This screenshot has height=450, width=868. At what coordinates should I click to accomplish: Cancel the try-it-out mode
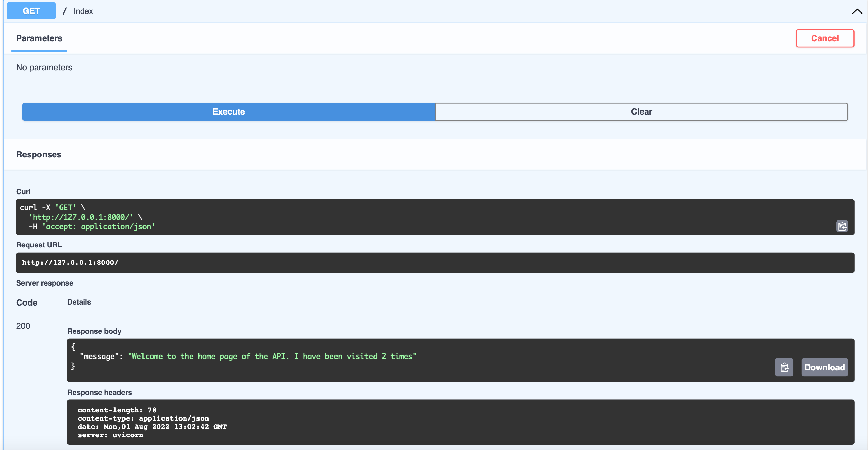tap(825, 38)
